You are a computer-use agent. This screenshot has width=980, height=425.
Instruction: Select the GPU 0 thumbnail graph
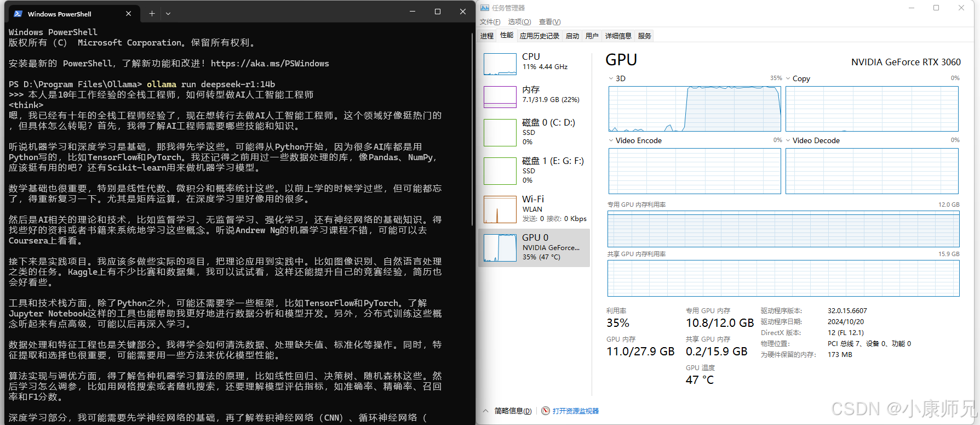500,248
